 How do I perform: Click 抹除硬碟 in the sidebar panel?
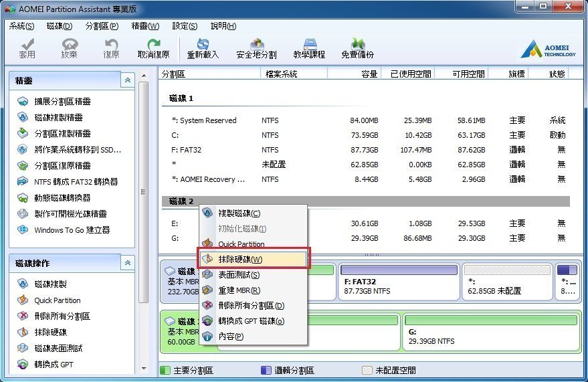point(42,332)
